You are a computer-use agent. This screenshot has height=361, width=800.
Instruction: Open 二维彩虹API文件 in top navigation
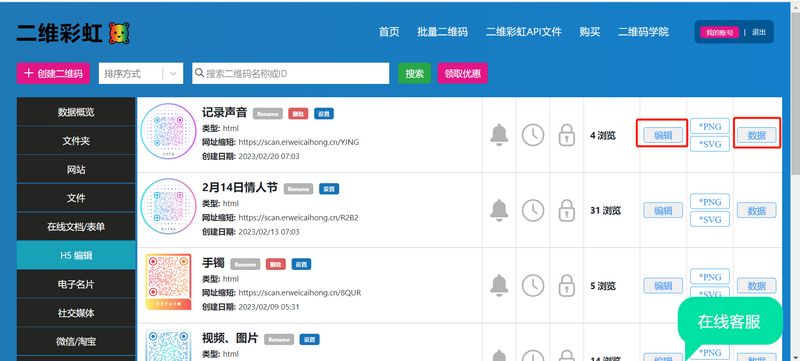tap(523, 32)
